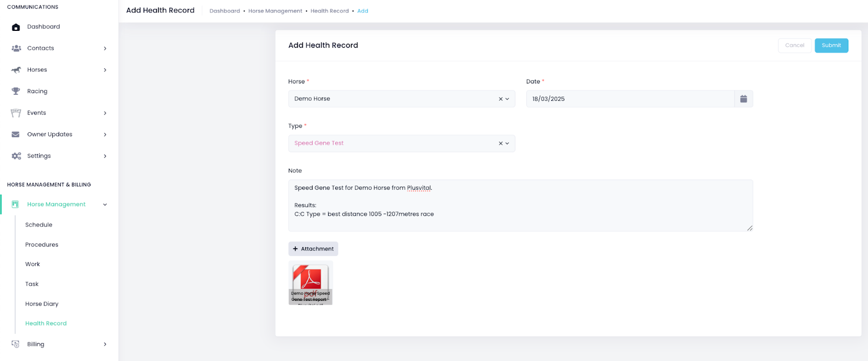Click the Contacts people icon
868x361 pixels.
(16, 48)
